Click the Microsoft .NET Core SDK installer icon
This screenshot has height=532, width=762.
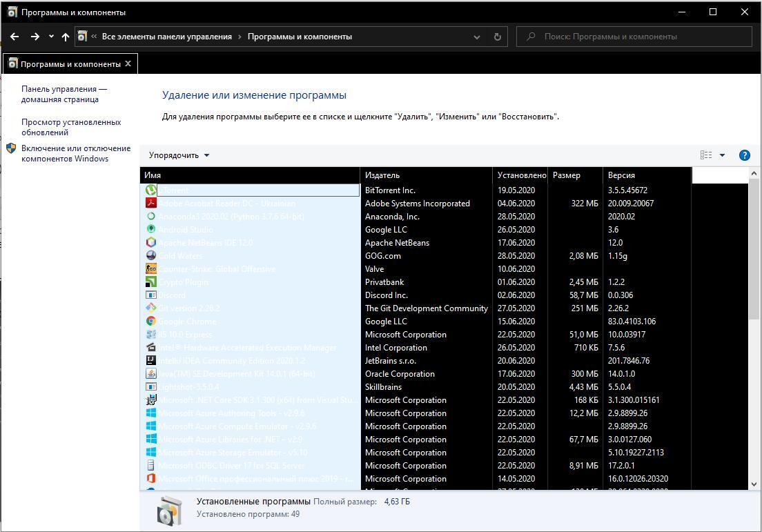(151, 400)
